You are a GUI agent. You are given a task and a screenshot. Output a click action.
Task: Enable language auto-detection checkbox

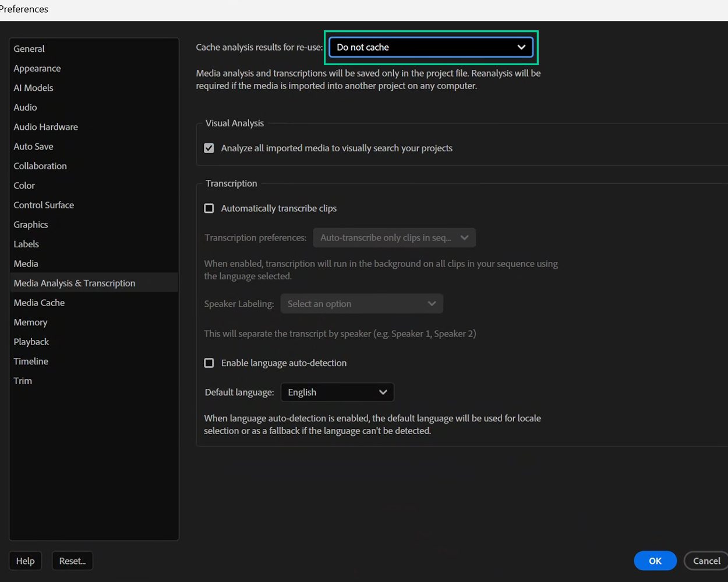coord(209,363)
